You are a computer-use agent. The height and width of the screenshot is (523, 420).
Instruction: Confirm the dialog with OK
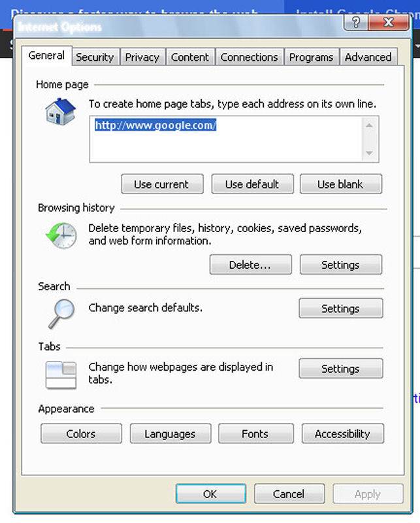click(x=210, y=494)
